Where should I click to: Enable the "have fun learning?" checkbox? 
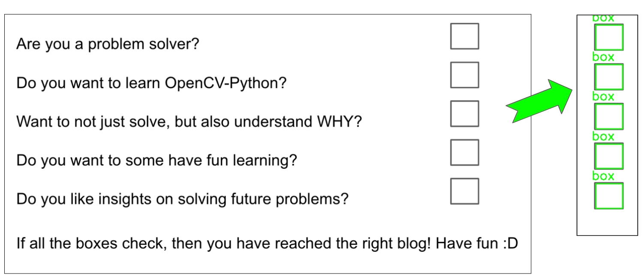(x=464, y=152)
